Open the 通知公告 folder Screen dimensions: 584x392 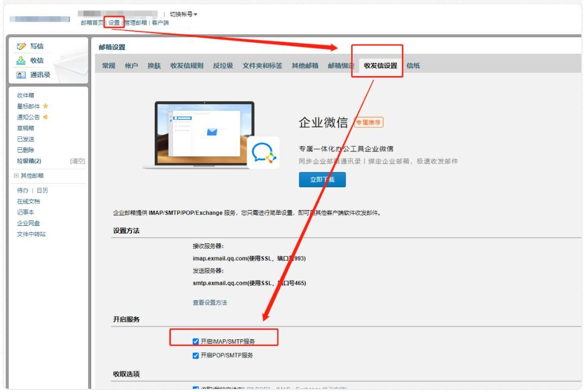pos(28,117)
